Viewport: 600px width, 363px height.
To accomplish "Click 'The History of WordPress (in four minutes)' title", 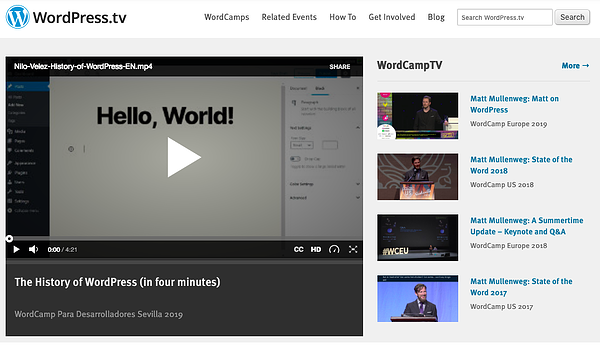I will tap(117, 282).
